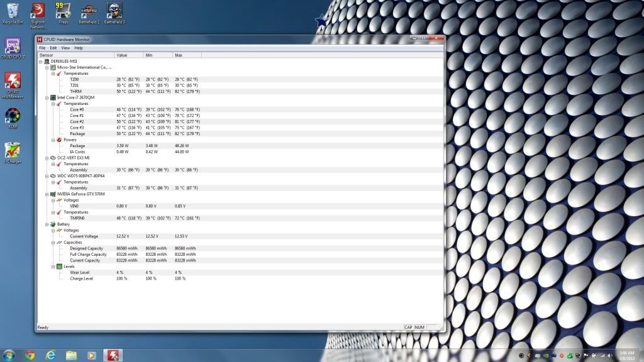
Task: Launch Internet Explorer from the taskbar
Action: pyautogui.click(x=50, y=355)
